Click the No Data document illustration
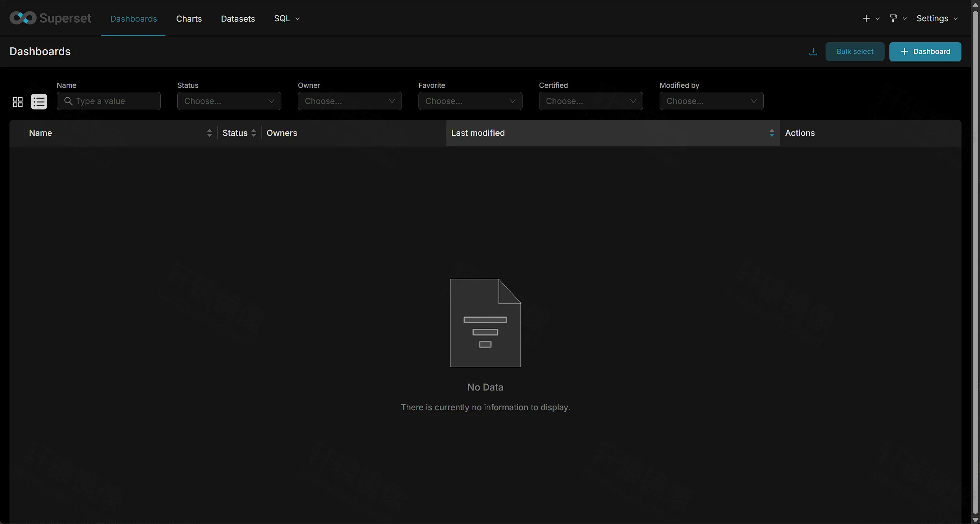This screenshot has width=980, height=524. point(485,323)
